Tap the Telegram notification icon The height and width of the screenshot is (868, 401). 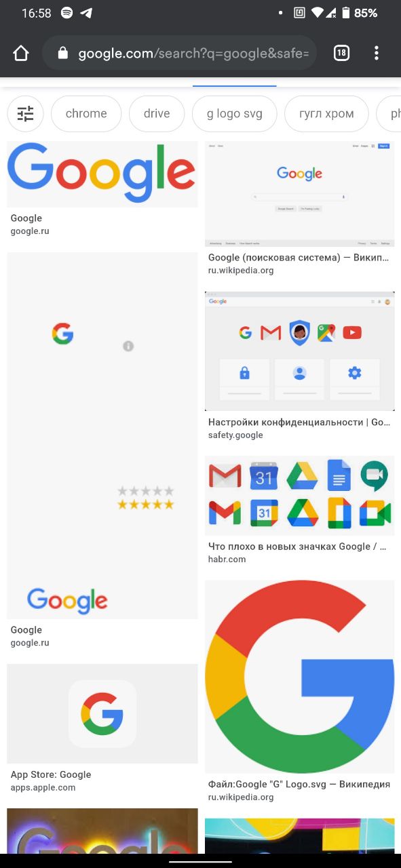86,13
